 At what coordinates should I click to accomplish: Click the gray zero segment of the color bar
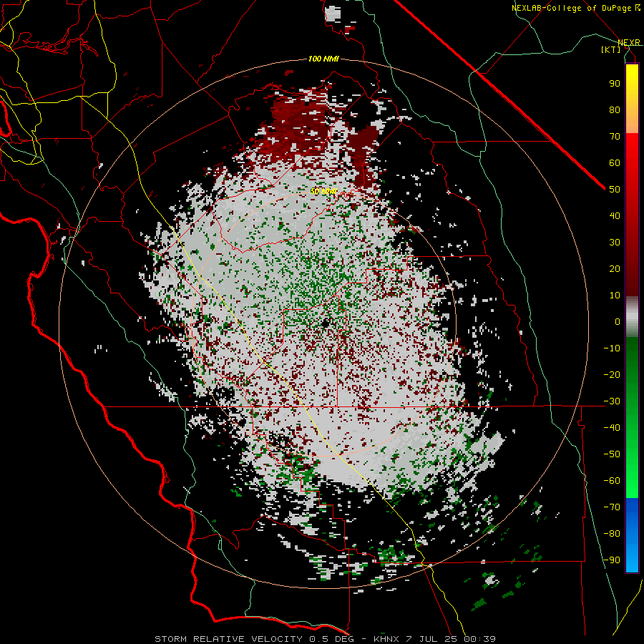(x=632, y=316)
